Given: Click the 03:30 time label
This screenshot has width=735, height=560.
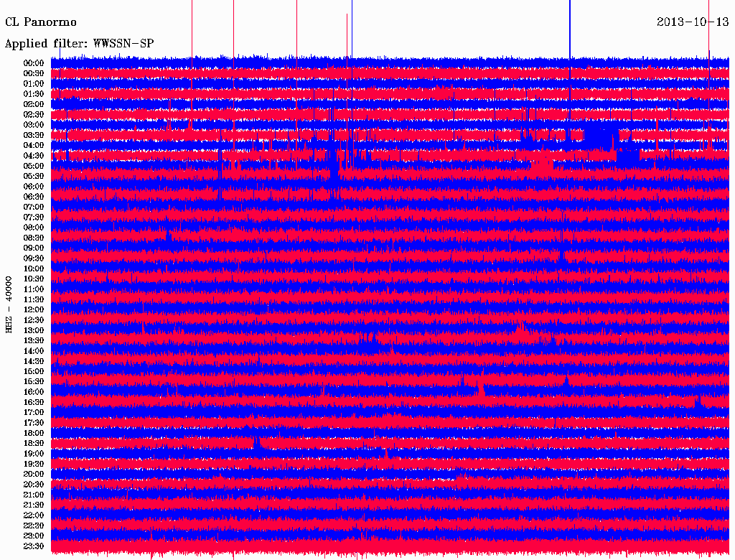Looking at the screenshot, I should 33,135.
